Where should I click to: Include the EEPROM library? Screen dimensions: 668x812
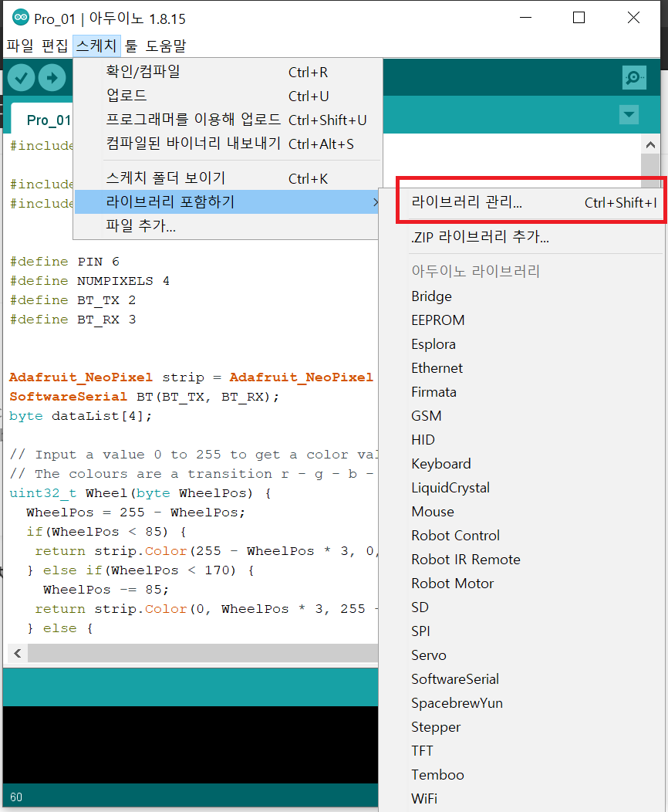[523, 320]
